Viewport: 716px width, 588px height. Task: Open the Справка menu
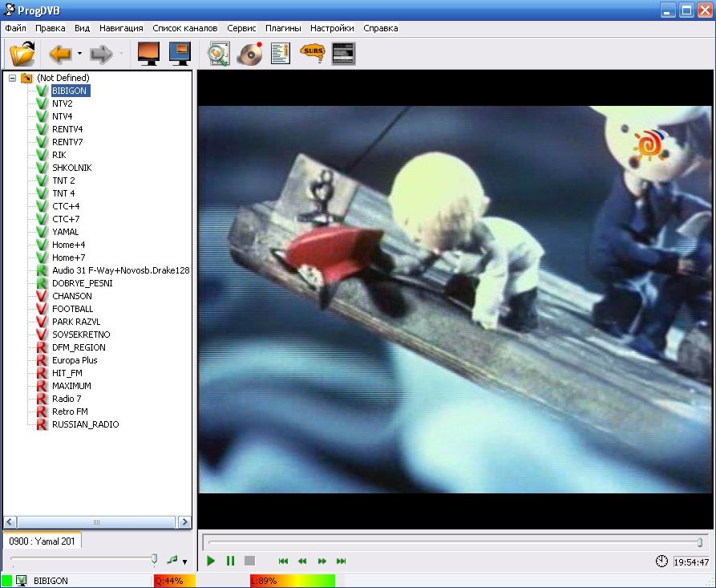[380, 28]
